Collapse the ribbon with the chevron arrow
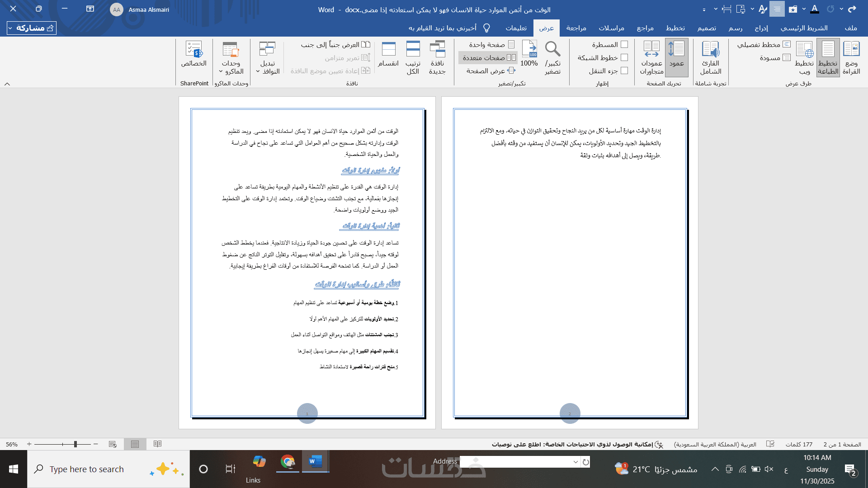Viewport: 868px width, 488px height. pos(7,84)
